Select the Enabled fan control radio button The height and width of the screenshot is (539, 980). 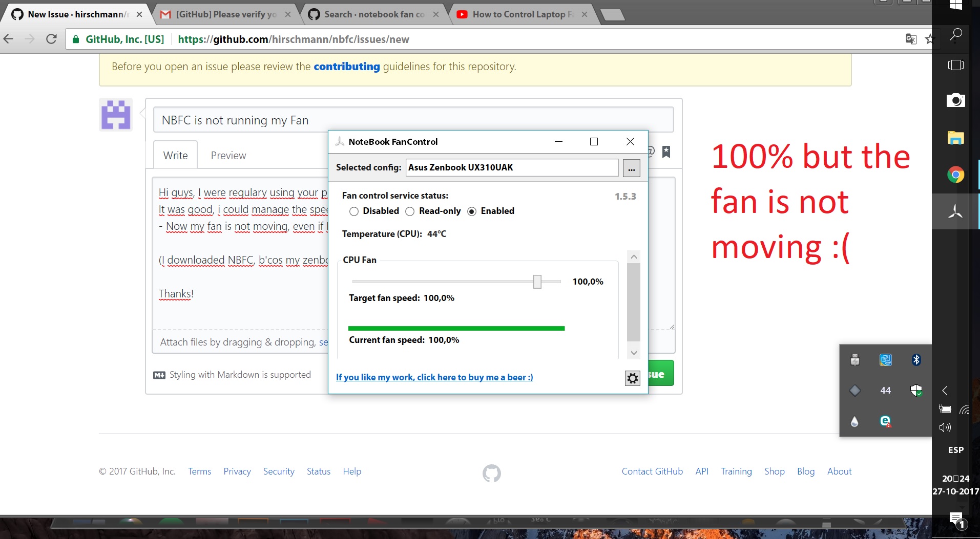[x=472, y=211]
